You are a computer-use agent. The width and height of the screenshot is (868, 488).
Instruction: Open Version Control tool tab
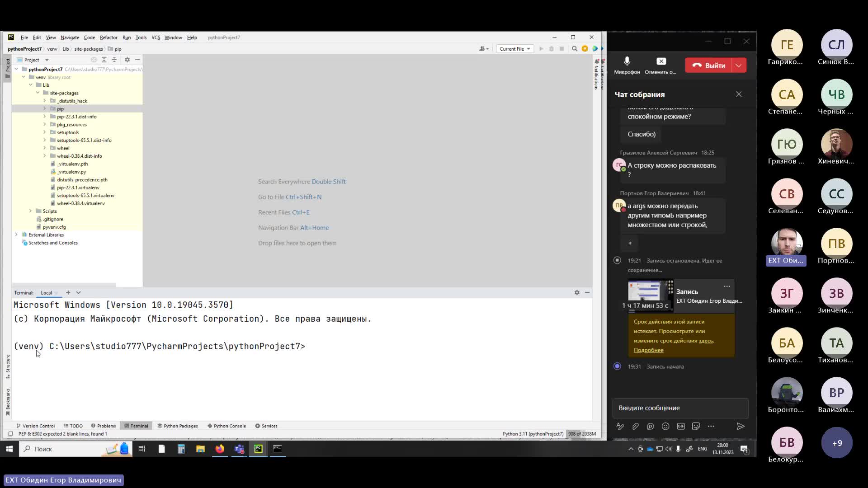tap(36, 426)
